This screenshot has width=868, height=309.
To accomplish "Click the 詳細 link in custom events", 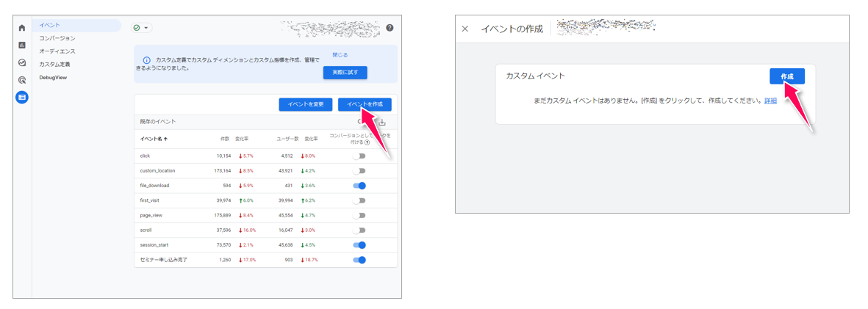I will pyautogui.click(x=770, y=101).
